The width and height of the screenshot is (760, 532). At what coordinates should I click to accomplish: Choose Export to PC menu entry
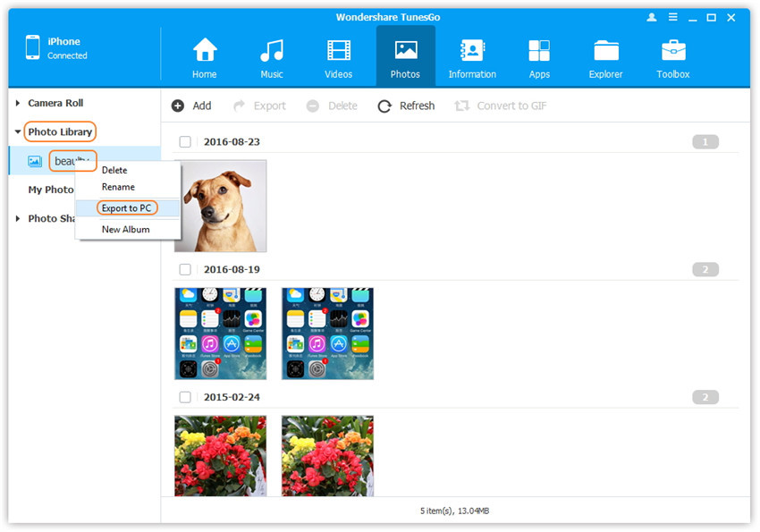point(128,207)
